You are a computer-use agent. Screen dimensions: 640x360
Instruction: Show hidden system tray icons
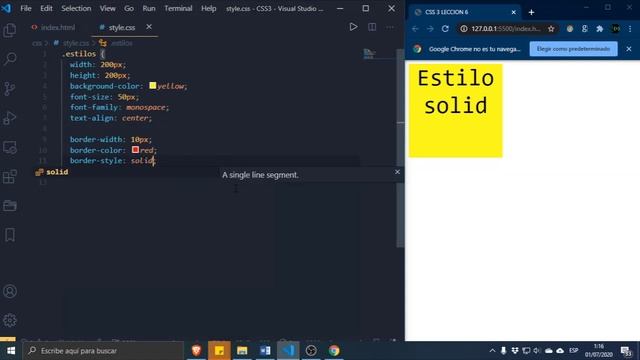coord(492,351)
